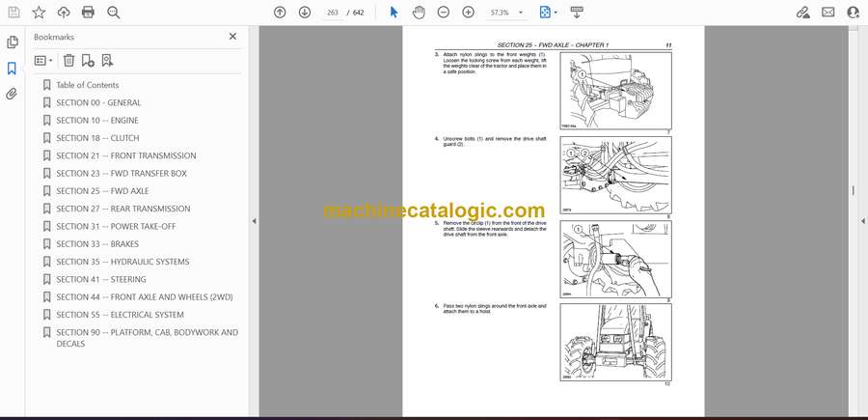The image size is (868, 420).
Task: Open SECTION 21 -- FRONT TRANSMISSION bookmark
Action: 126,155
